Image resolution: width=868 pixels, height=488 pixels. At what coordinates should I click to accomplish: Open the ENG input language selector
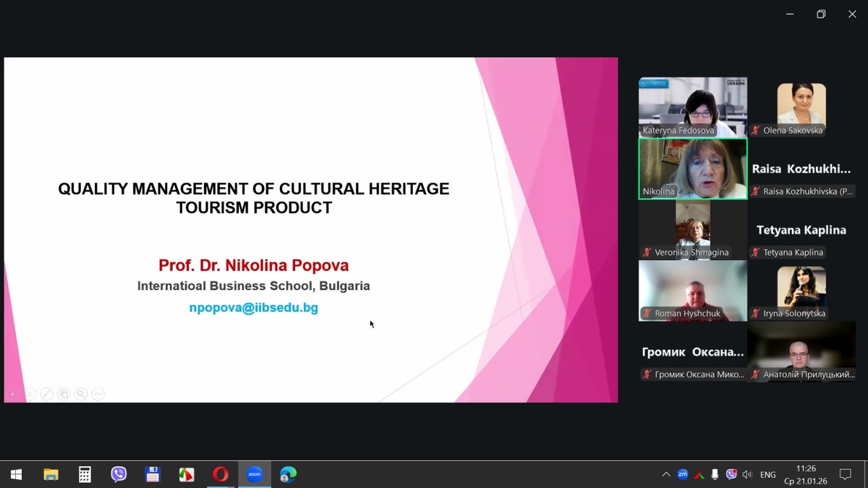(x=768, y=475)
